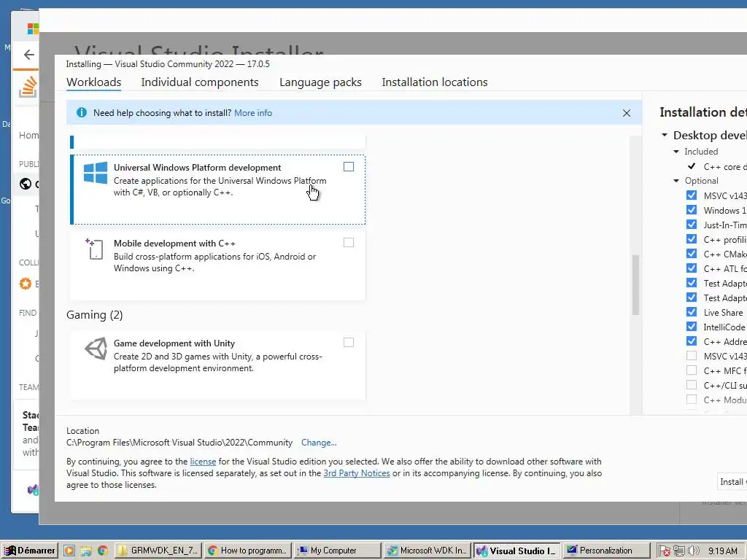Click the Stack Overflow logo in the browser window
The height and width of the screenshot is (560, 747).
click(28, 87)
